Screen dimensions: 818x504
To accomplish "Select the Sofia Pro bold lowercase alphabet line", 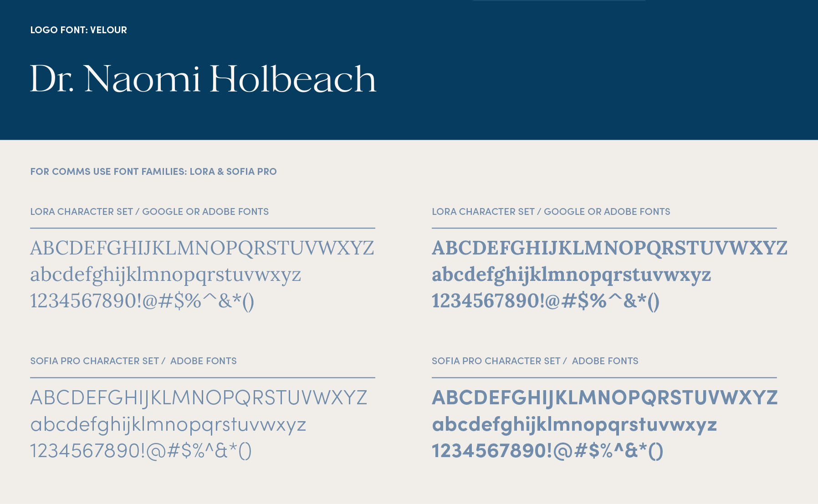I will tap(574, 424).
